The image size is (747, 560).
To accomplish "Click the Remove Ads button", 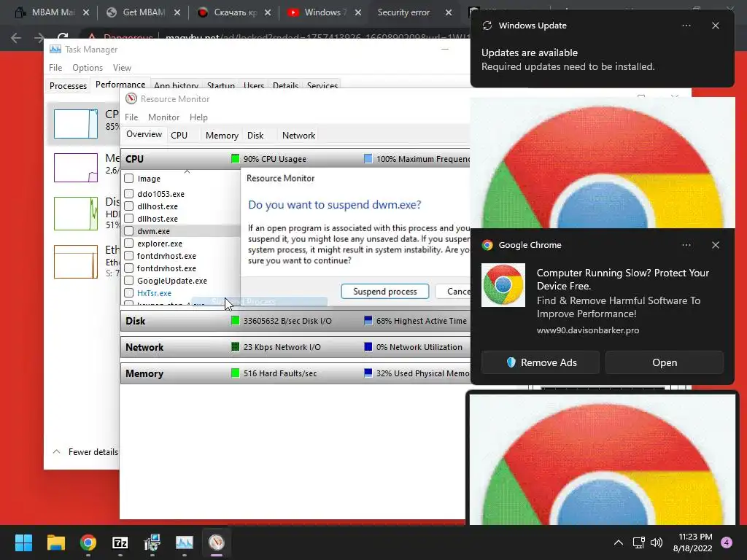I will [541, 362].
